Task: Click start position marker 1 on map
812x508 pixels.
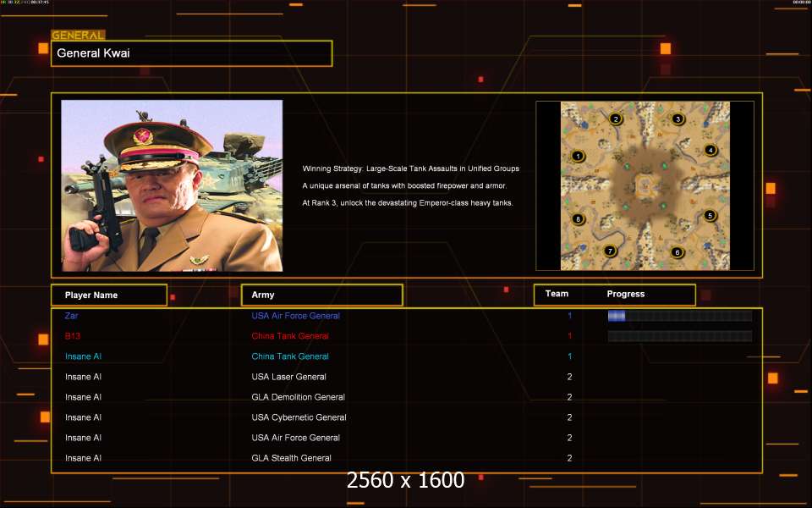Action: [578, 156]
